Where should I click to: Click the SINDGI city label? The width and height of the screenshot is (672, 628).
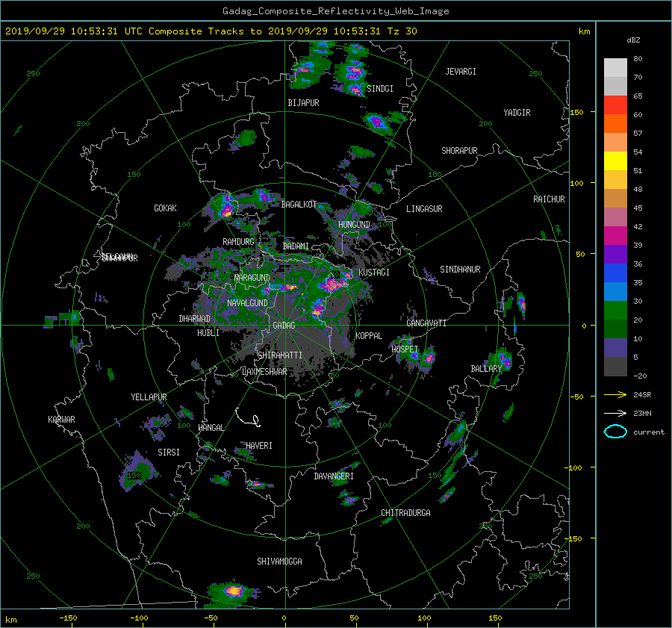[380, 89]
